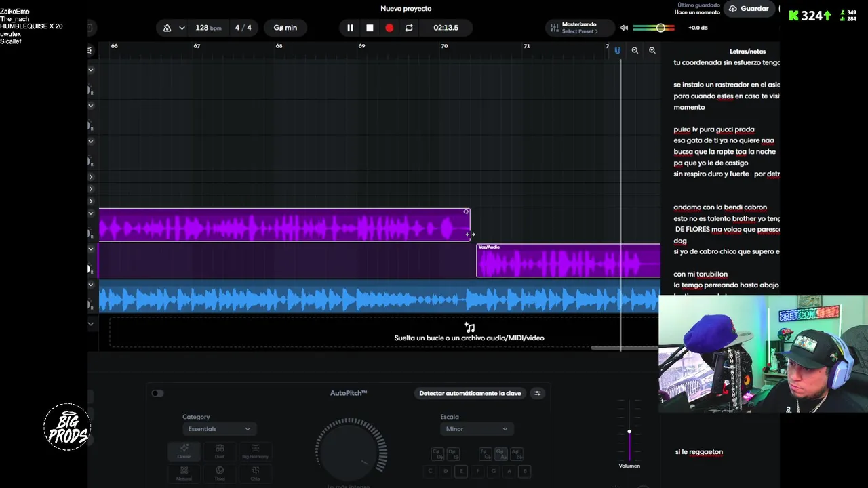Toggle the D#/Eb scale note

click(453, 454)
